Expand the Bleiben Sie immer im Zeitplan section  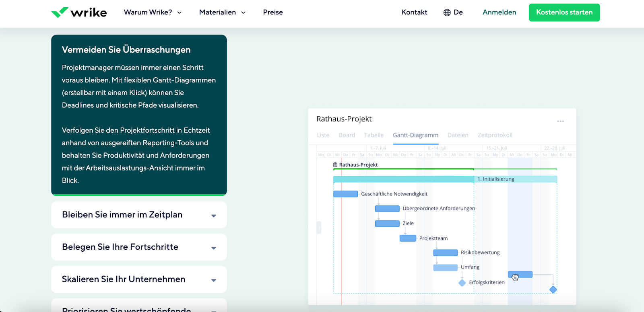[139, 215]
